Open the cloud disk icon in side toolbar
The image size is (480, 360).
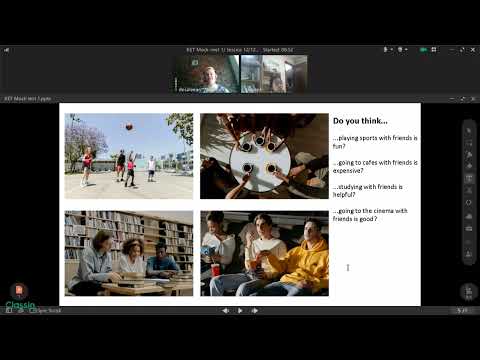coord(469,216)
